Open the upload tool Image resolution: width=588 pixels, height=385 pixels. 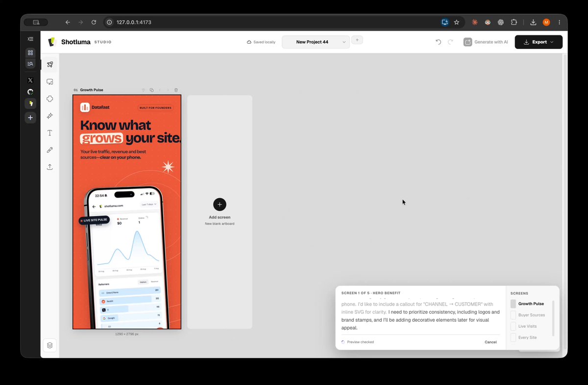(49, 167)
